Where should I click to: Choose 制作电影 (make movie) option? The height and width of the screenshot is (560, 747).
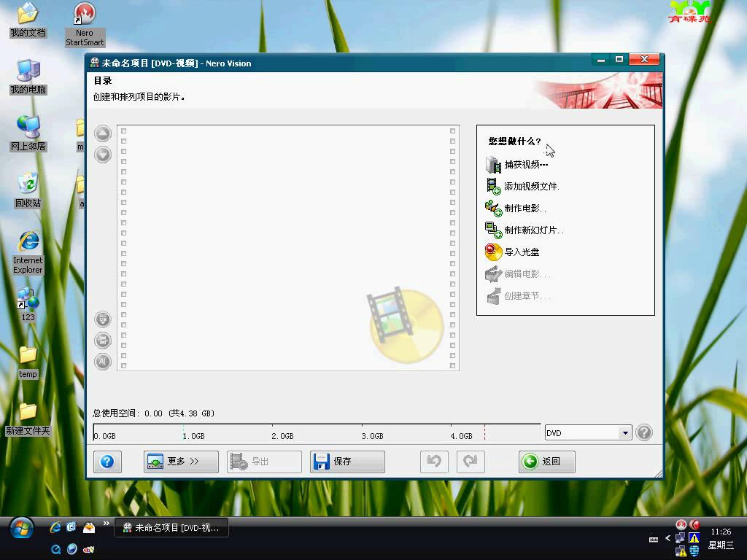pyautogui.click(x=516, y=208)
